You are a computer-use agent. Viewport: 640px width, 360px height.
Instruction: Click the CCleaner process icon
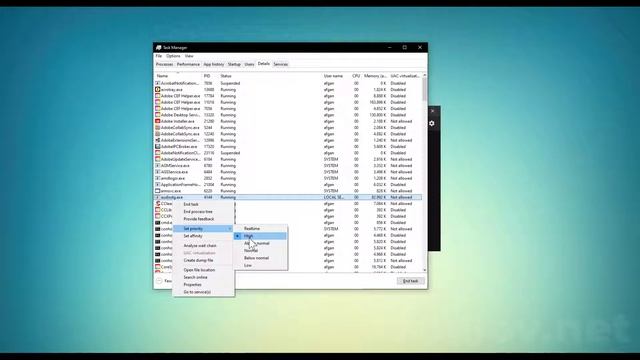coord(158,203)
